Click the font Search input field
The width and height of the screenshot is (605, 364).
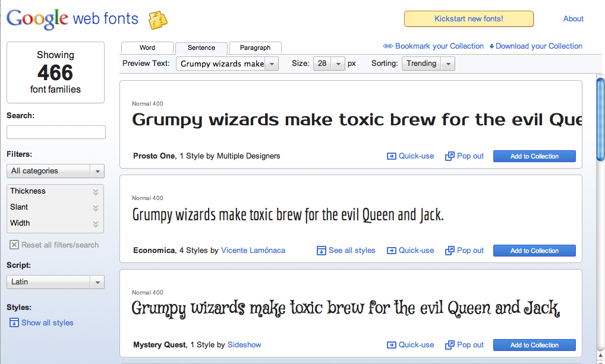[56, 132]
